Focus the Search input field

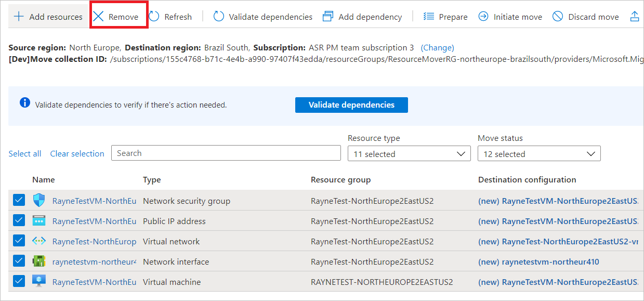coord(226,153)
